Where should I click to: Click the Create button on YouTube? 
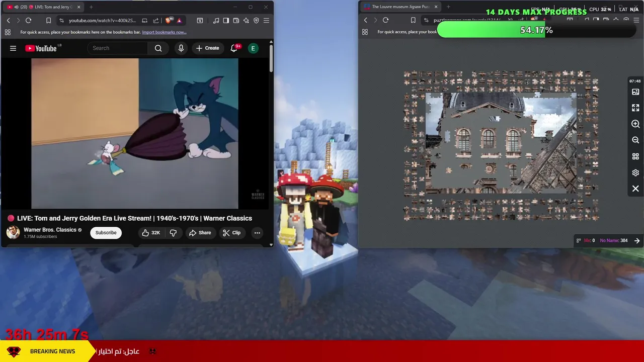click(207, 48)
